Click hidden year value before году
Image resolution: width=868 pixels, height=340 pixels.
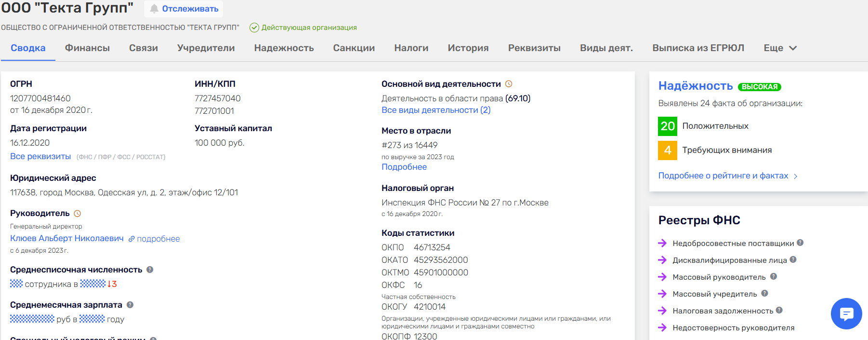tap(92, 319)
